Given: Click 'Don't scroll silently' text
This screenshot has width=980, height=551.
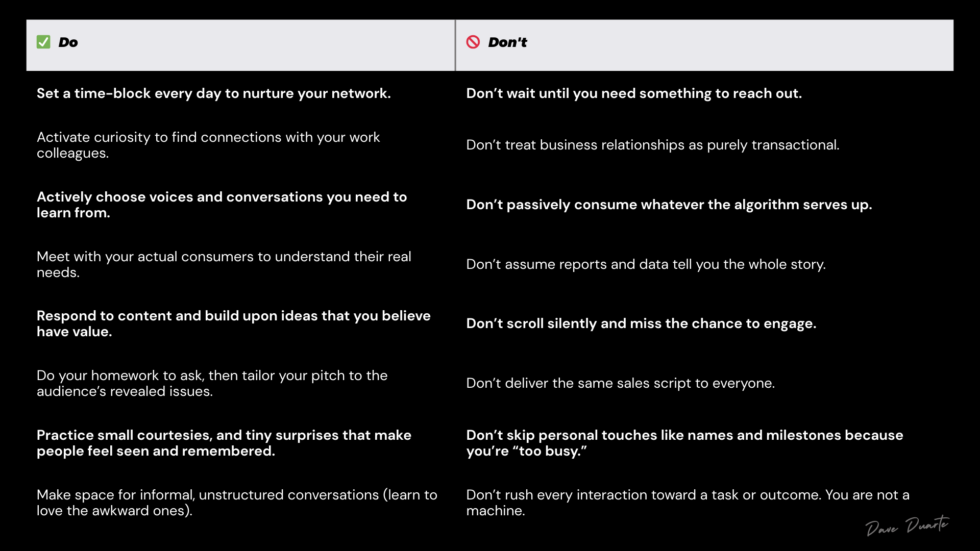Looking at the screenshot, I should pyautogui.click(x=641, y=323).
